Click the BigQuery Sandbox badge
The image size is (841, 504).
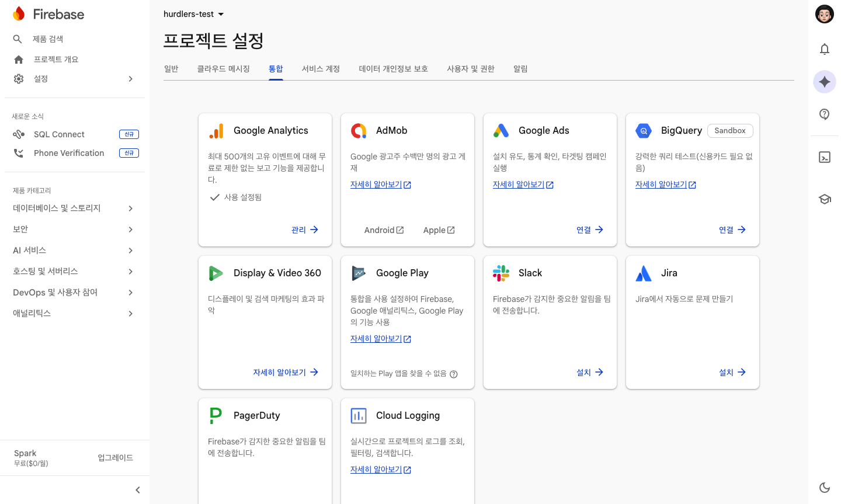730,131
